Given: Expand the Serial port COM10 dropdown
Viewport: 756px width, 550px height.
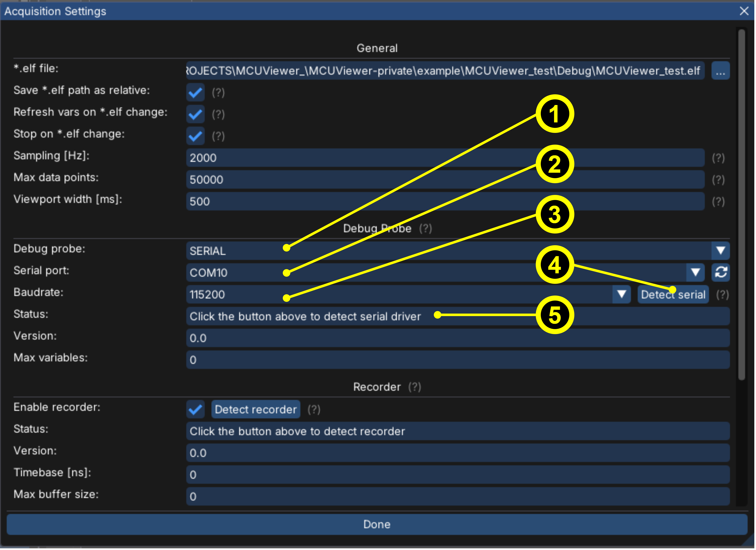Looking at the screenshot, I should 695,272.
